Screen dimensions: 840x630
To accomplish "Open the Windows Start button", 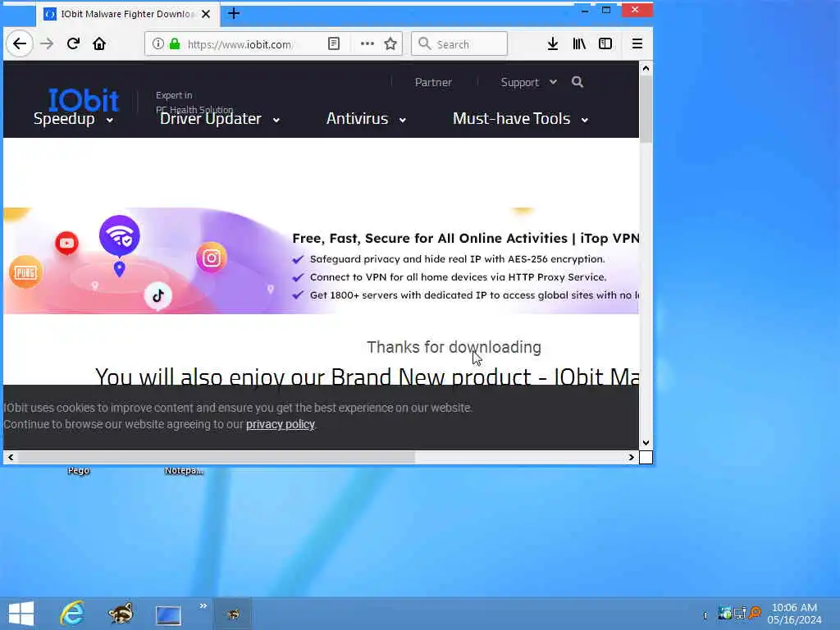I will pos(21,614).
